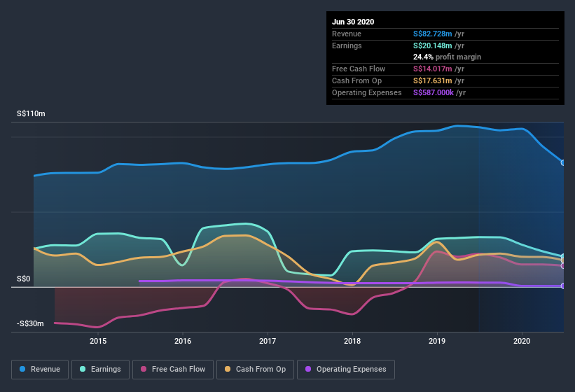This screenshot has height=392, width=575.
Task: Toggle the Earnings series in legend
Action: pos(99,369)
